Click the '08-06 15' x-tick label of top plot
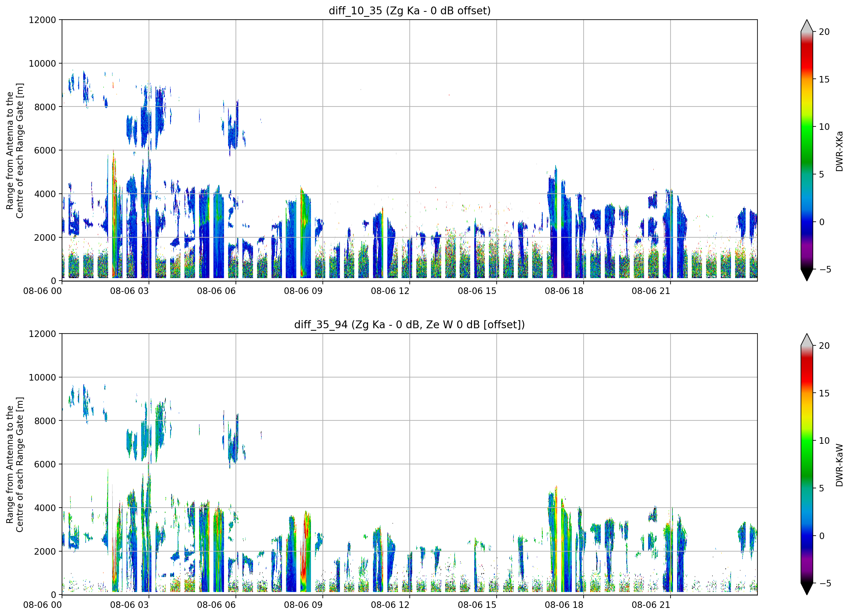The height and width of the screenshot is (616, 850). [x=477, y=291]
